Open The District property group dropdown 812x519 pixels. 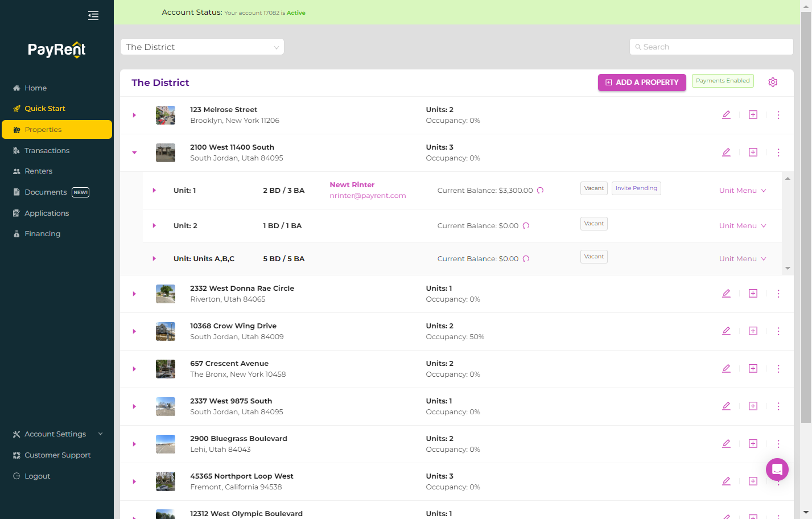[x=202, y=47]
